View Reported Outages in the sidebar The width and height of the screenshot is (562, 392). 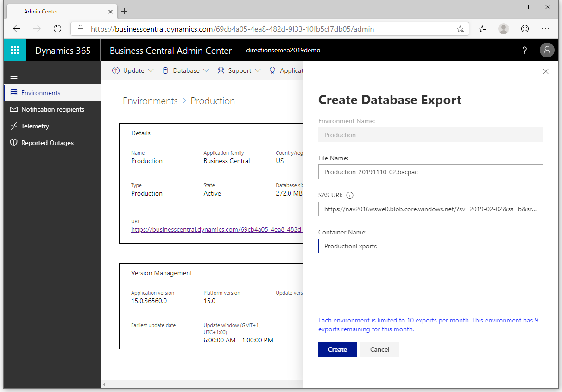point(48,143)
